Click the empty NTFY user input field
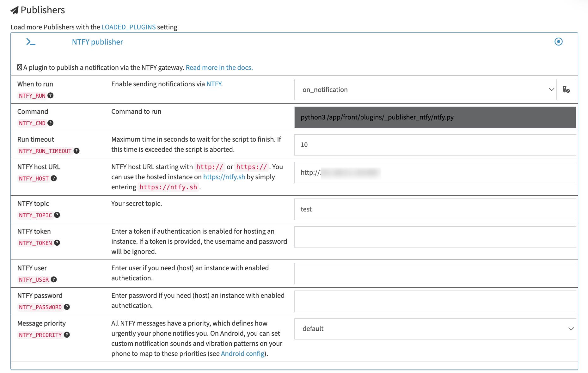This screenshot has width=588, height=373. point(435,274)
